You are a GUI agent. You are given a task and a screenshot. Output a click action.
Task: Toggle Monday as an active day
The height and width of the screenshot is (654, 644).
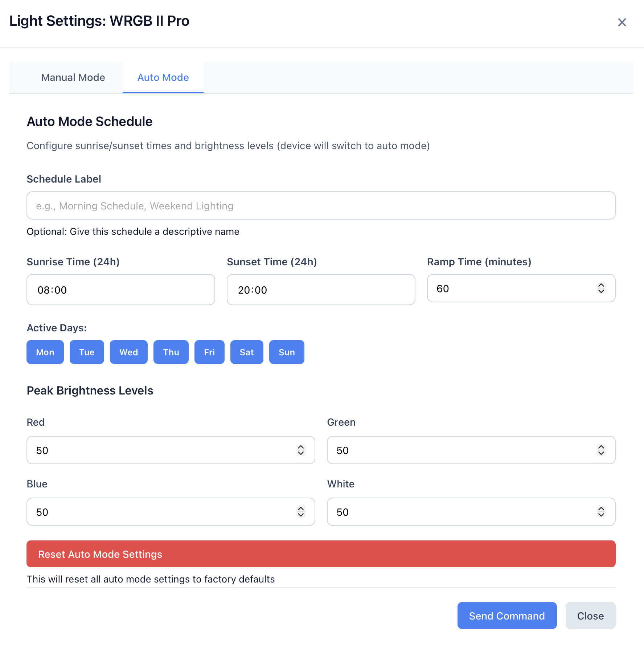(45, 352)
